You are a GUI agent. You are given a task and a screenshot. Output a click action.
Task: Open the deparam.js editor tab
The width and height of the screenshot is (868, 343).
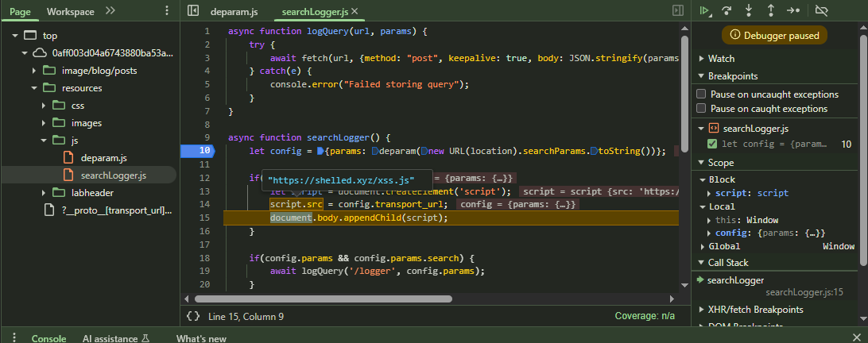click(x=234, y=12)
